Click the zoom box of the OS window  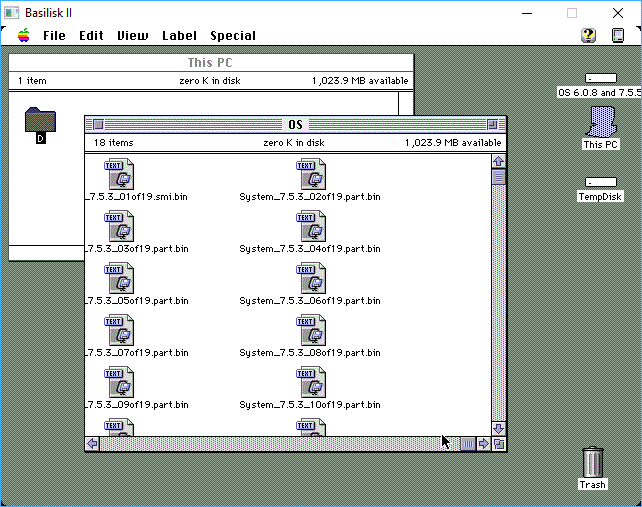pyautogui.click(x=492, y=124)
